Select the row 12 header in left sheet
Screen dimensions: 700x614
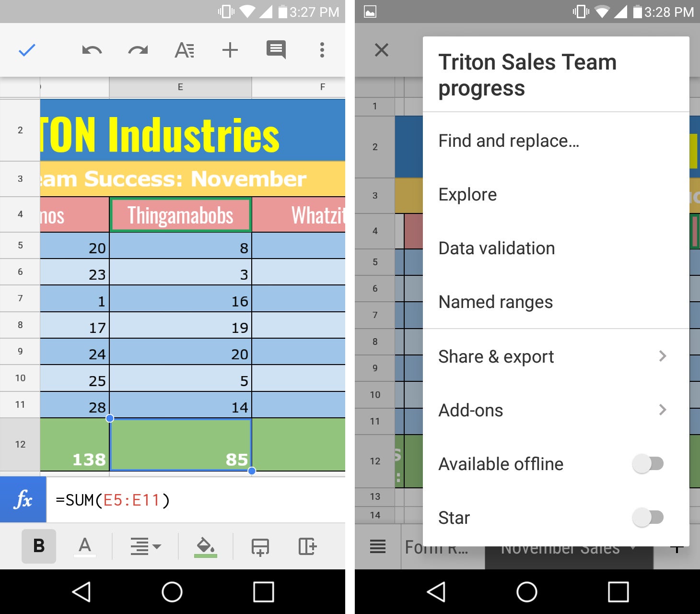tap(20, 444)
